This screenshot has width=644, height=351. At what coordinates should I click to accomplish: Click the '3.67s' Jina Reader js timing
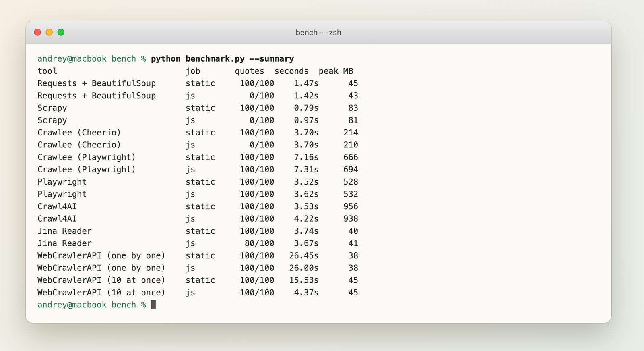306,243
